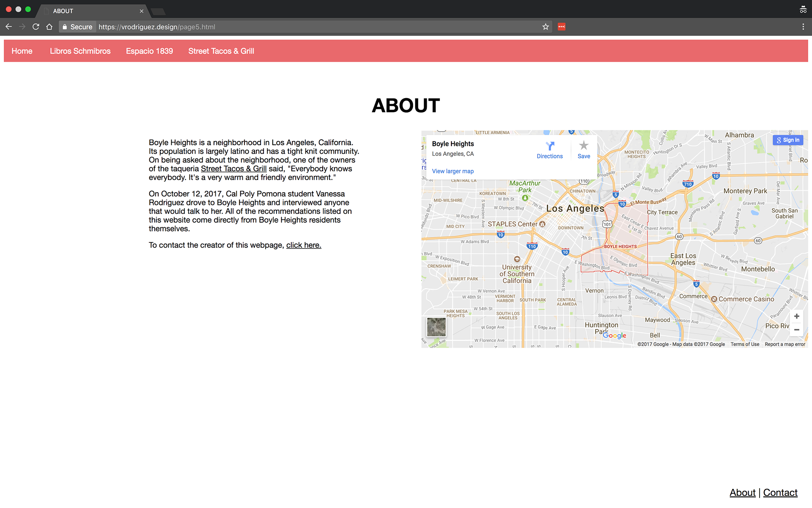Switch map to satellite view thumbnail

436,327
